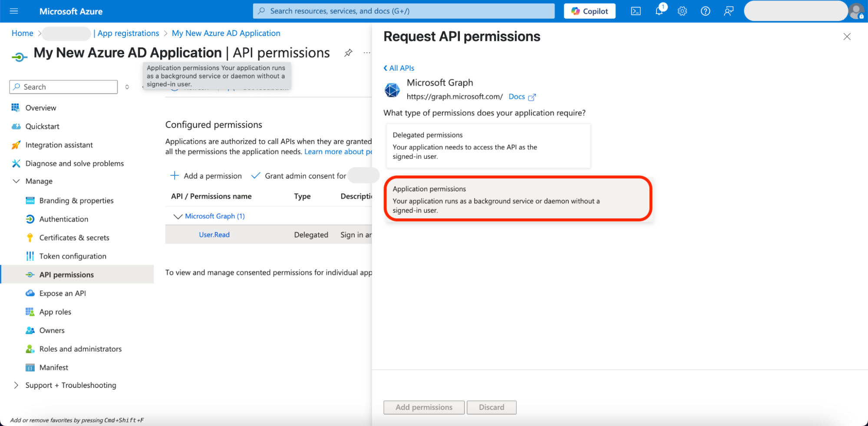Open the help question mark menu
868x426 pixels.
706,11
